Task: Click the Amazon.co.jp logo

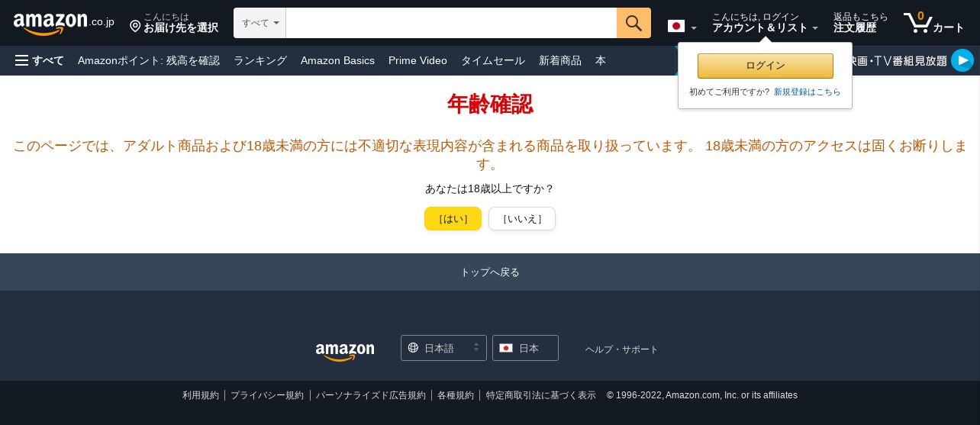Action: point(64,23)
